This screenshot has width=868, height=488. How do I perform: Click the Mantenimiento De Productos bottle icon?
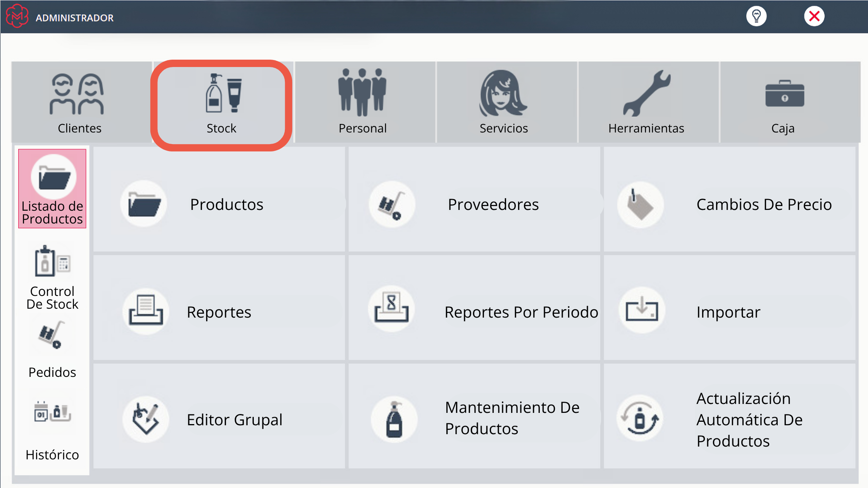[394, 419]
